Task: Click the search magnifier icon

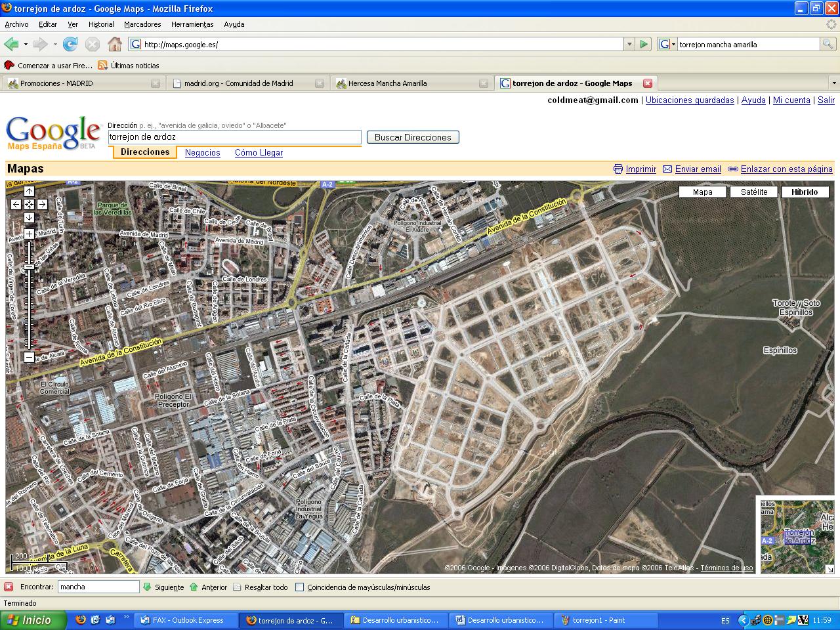Action: coord(828,44)
